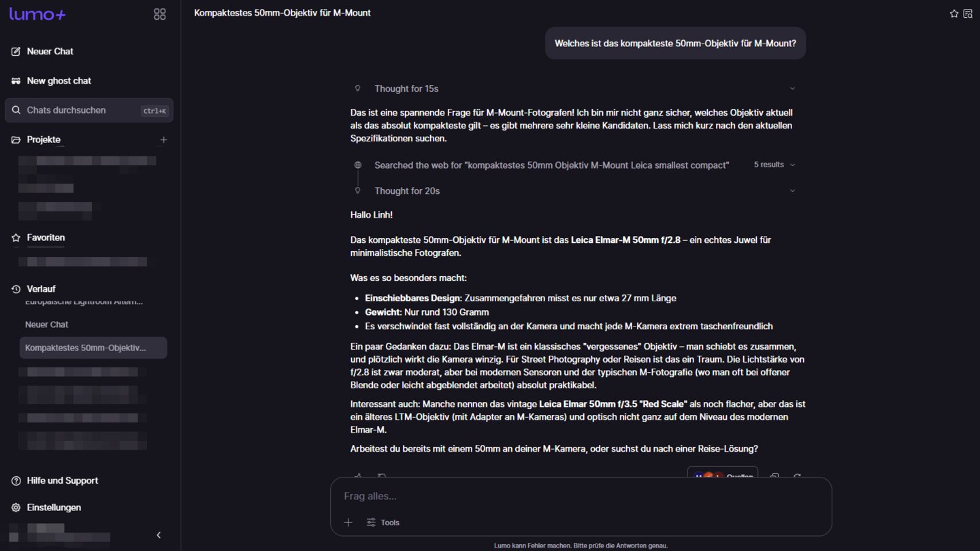Expand the "Thought for 20s" chevron
The image size is (980, 551).
(x=792, y=191)
